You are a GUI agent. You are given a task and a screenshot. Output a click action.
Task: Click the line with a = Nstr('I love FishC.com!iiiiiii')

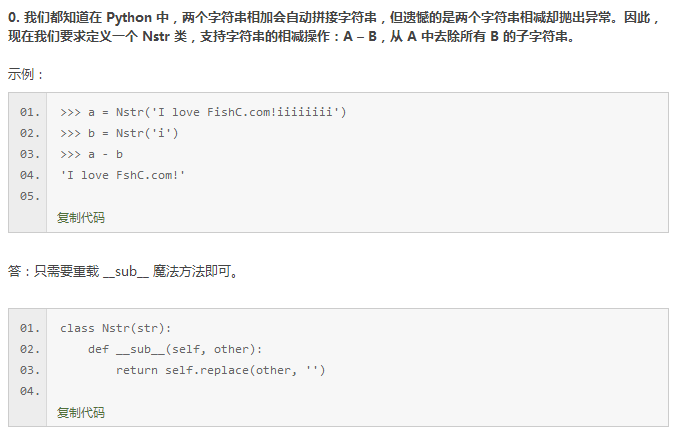[x=203, y=112]
